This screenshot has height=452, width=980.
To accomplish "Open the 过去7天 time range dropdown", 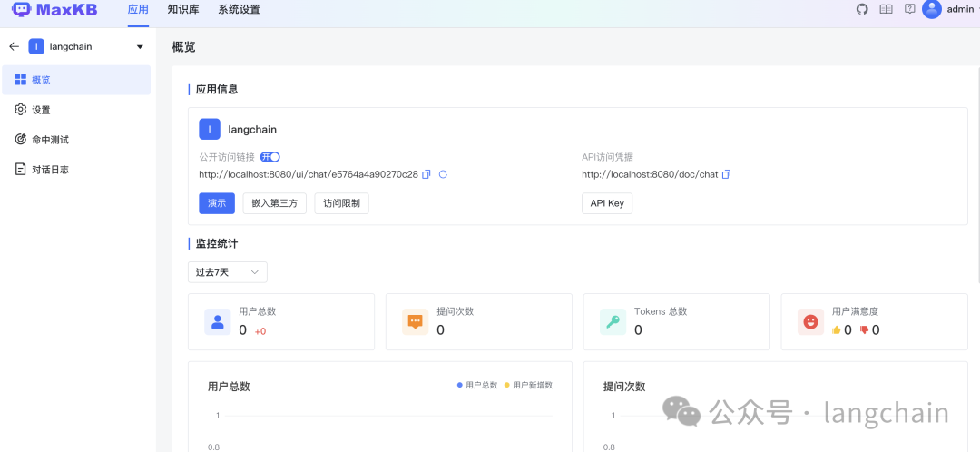I will click(228, 272).
